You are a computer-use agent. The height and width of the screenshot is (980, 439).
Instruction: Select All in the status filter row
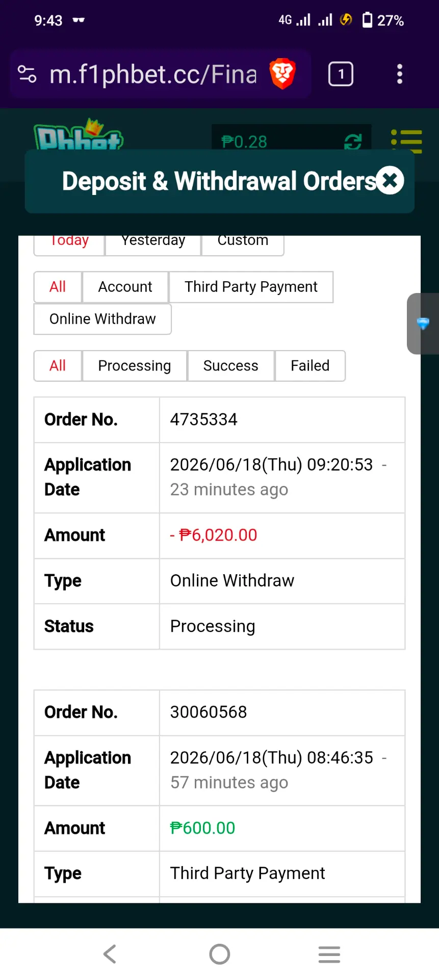(x=58, y=365)
